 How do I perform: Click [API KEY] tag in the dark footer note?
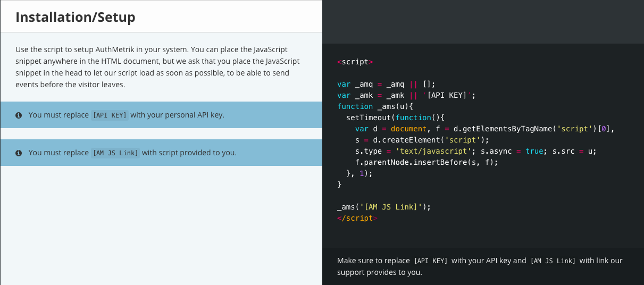[x=431, y=261]
